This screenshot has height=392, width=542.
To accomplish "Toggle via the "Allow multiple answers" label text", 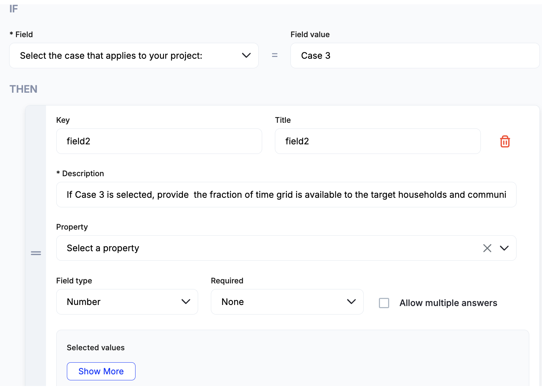I will pos(448,303).
